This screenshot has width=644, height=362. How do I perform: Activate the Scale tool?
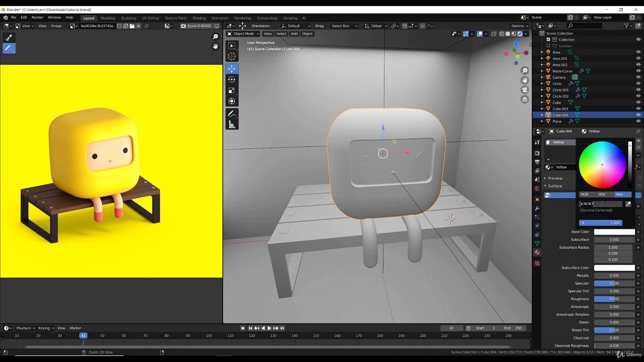[x=231, y=90]
